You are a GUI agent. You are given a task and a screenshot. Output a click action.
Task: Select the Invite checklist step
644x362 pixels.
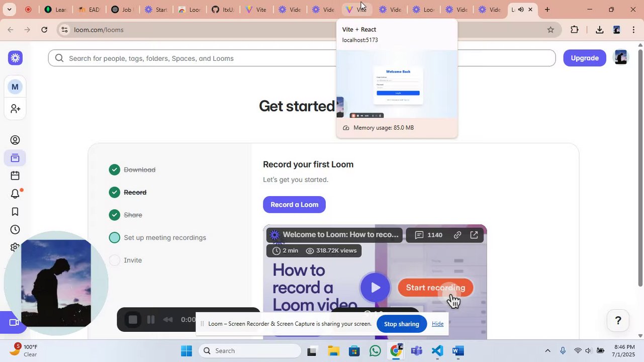click(125, 260)
